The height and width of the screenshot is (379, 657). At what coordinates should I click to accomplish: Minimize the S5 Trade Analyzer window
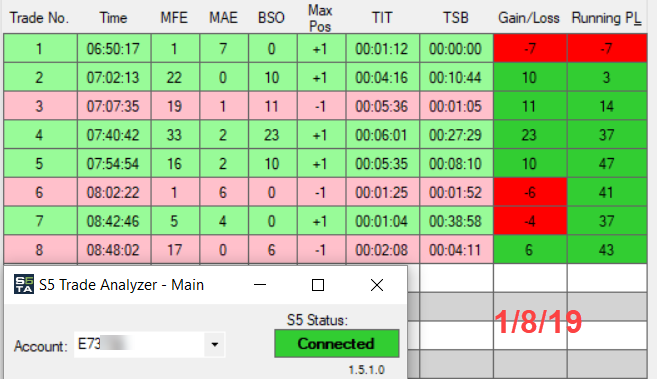pos(260,285)
